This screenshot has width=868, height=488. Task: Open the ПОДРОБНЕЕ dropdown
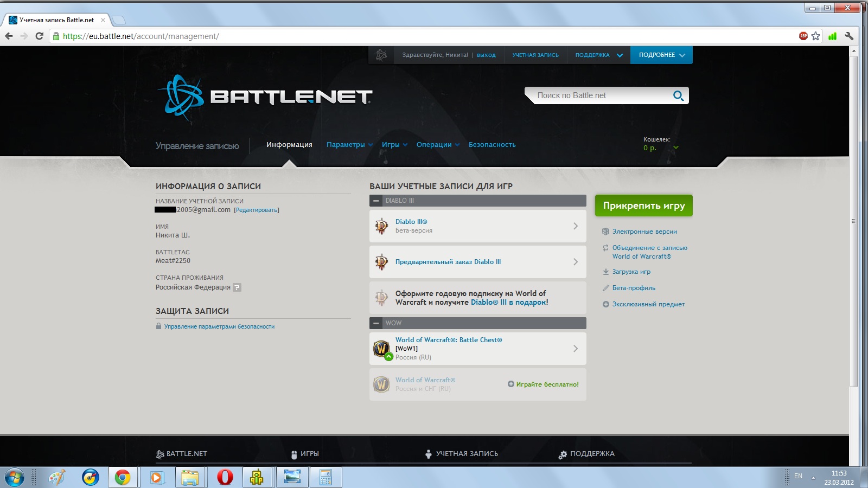[661, 55]
